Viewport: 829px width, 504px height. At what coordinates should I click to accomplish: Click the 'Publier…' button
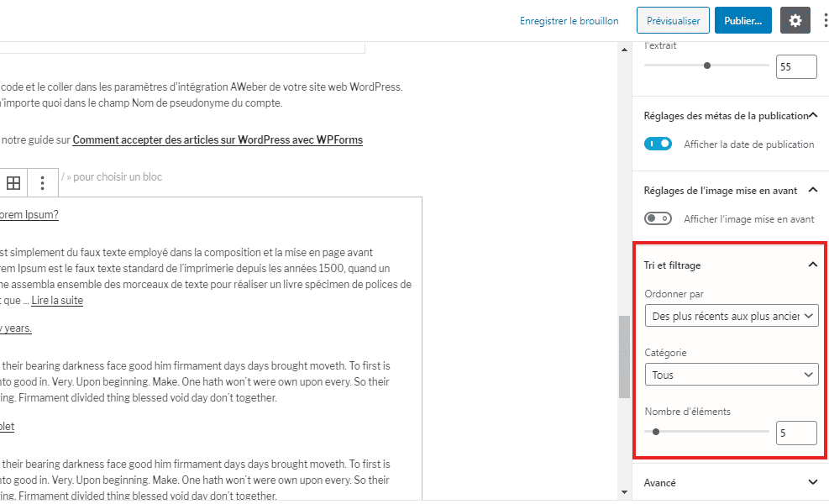point(742,19)
